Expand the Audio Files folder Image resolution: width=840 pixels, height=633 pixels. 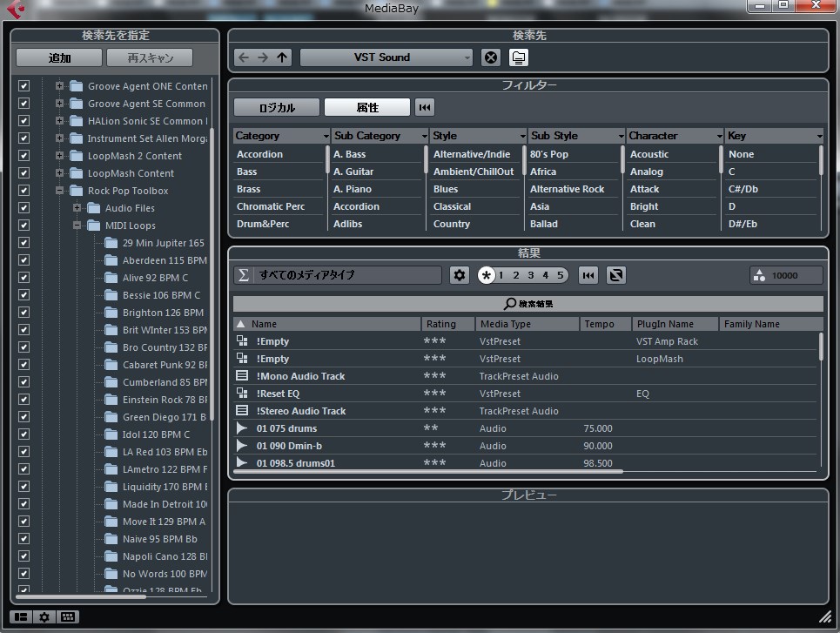pos(77,207)
